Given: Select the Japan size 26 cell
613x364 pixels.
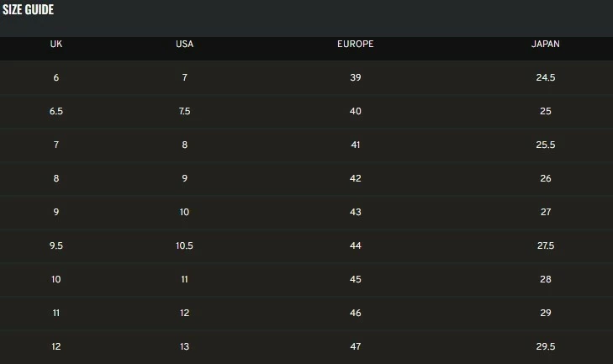Looking at the screenshot, I should [546, 178].
